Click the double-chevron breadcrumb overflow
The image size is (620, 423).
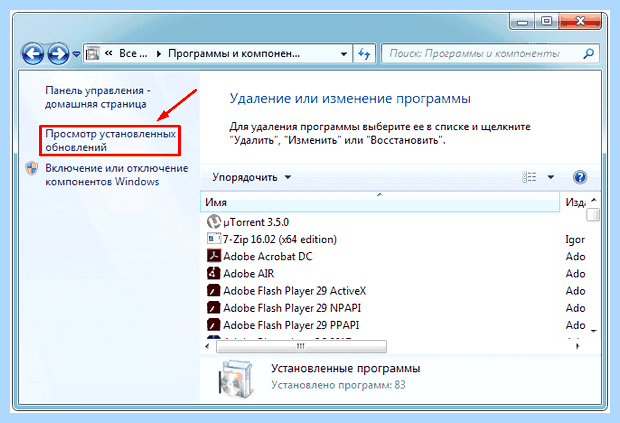109,53
